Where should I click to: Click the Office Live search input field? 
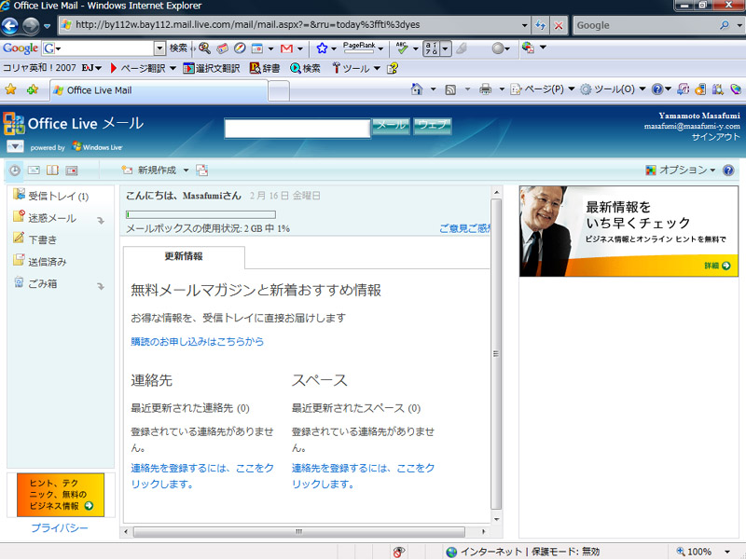(x=297, y=128)
